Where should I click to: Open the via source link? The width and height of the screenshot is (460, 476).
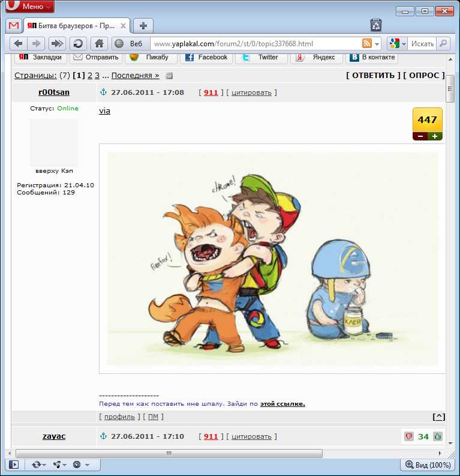[104, 111]
